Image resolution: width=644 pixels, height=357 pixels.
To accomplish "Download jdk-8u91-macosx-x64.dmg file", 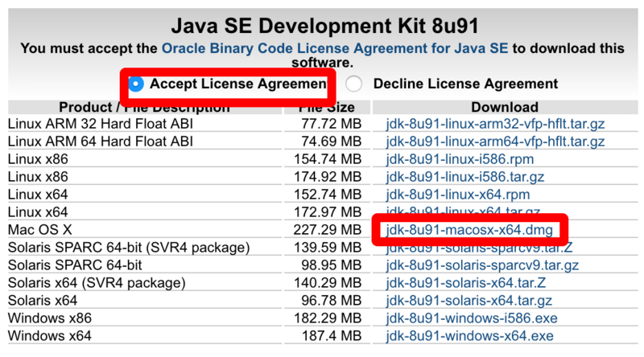I will [469, 230].
